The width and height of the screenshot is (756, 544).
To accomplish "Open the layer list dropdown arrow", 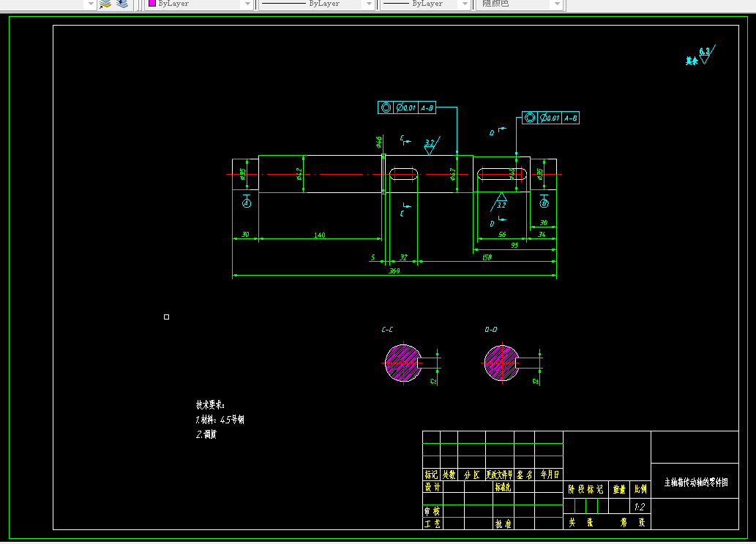I will coord(90,4).
